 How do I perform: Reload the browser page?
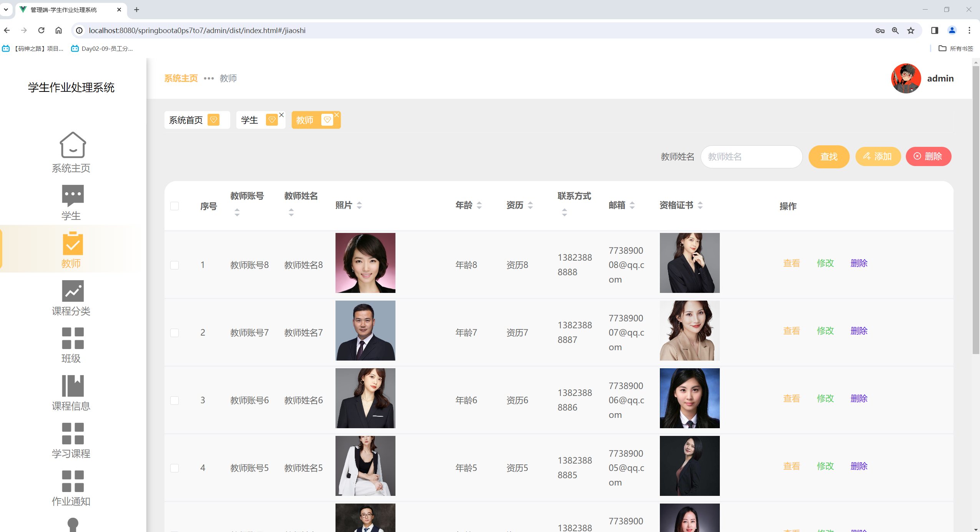41,30
